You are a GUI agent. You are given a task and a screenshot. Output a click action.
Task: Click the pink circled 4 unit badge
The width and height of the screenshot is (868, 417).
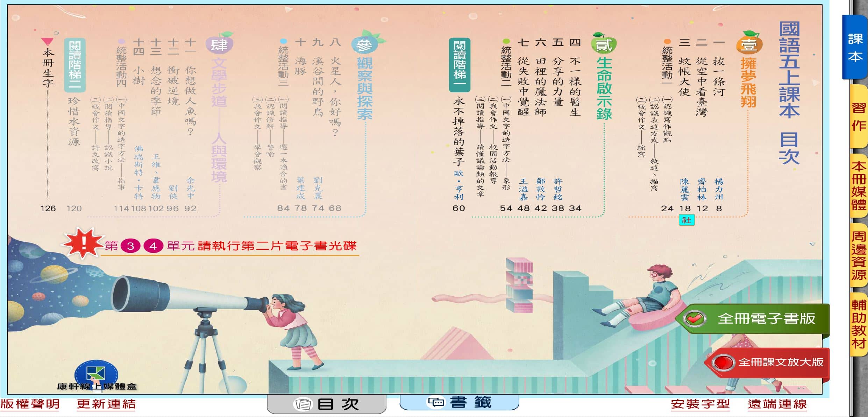pyautogui.click(x=153, y=246)
